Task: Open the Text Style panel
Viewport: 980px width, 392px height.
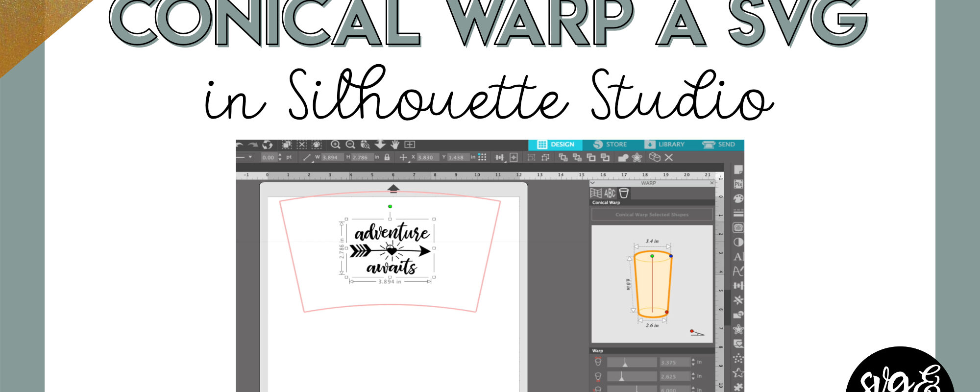Action: 738,256
